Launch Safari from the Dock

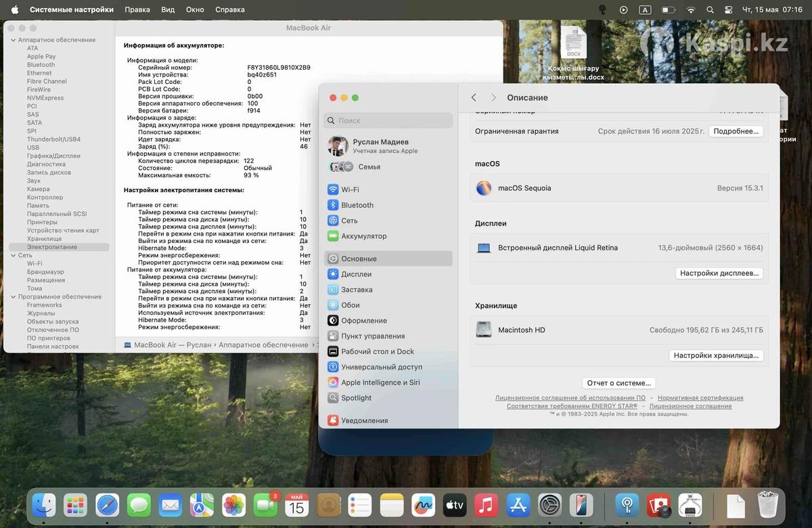coord(107,505)
